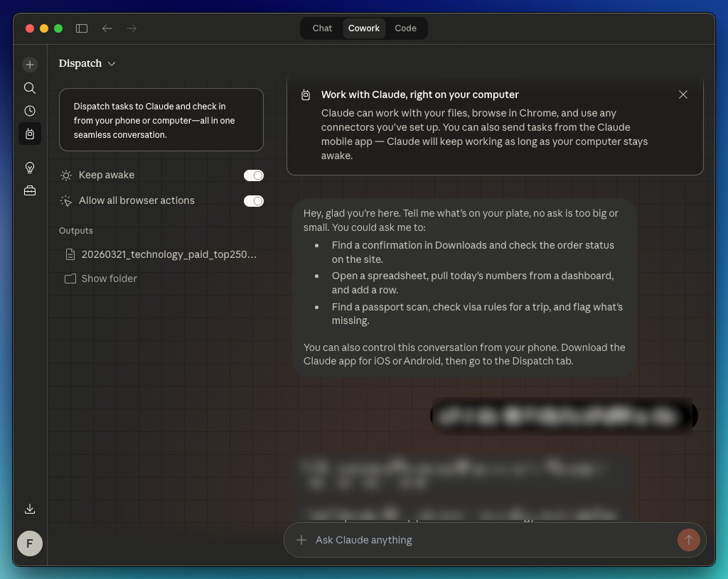Screen dimensions: 728x579
Task: Click the Dispatch tasks to Claude info card
Action: pos(161,119)
